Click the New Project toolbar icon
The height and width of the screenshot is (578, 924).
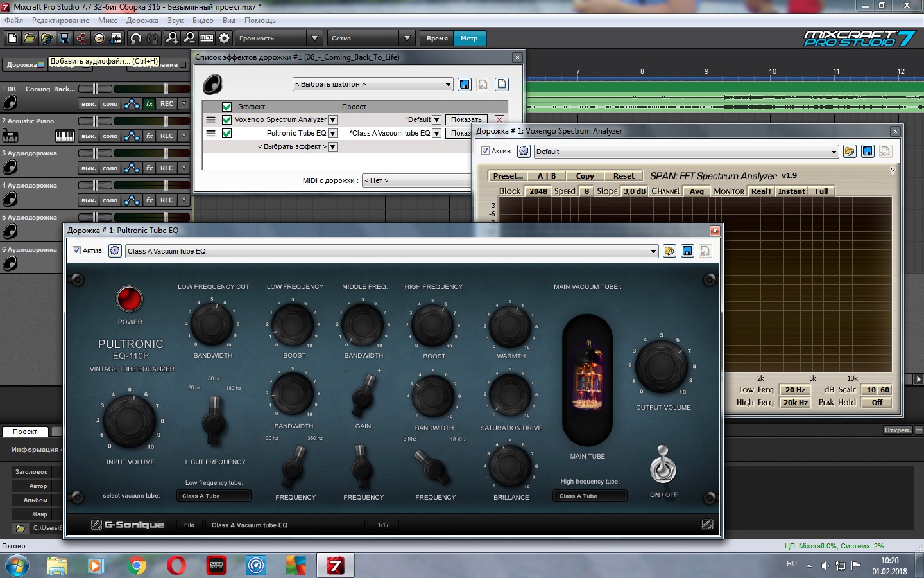click(x=12, y=39)
